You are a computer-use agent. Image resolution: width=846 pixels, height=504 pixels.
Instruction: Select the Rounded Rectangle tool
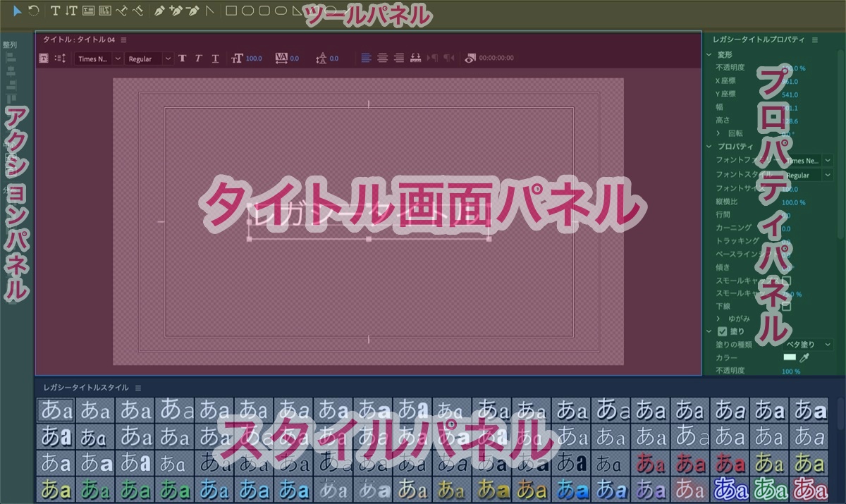pyautogui.click(x=281, y=11)
